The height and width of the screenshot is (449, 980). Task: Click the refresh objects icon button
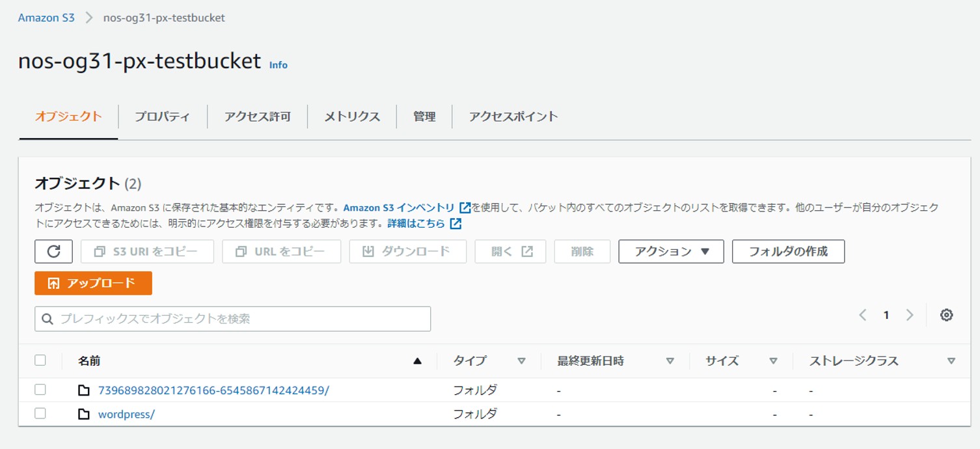coord(53,251)
